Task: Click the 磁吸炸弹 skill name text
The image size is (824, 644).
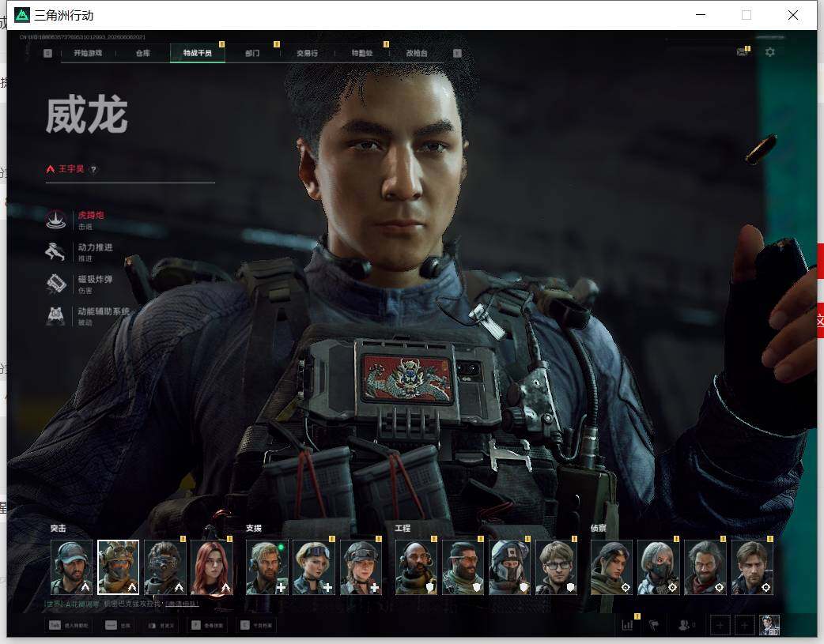Action: pyautogui.click(x=95, y=279)
